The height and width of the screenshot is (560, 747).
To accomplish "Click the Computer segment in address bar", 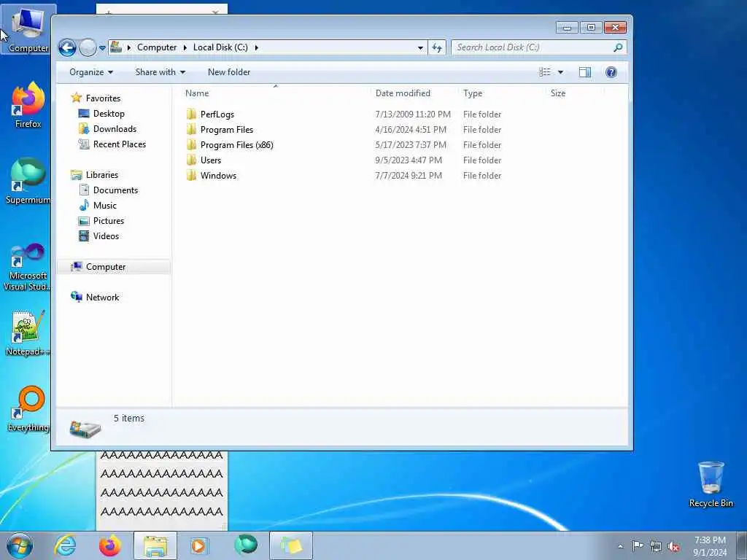I will tap(157, 47).
